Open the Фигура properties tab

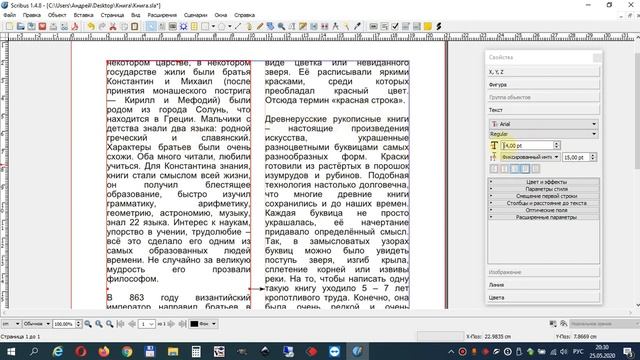[x=544, y=84]
